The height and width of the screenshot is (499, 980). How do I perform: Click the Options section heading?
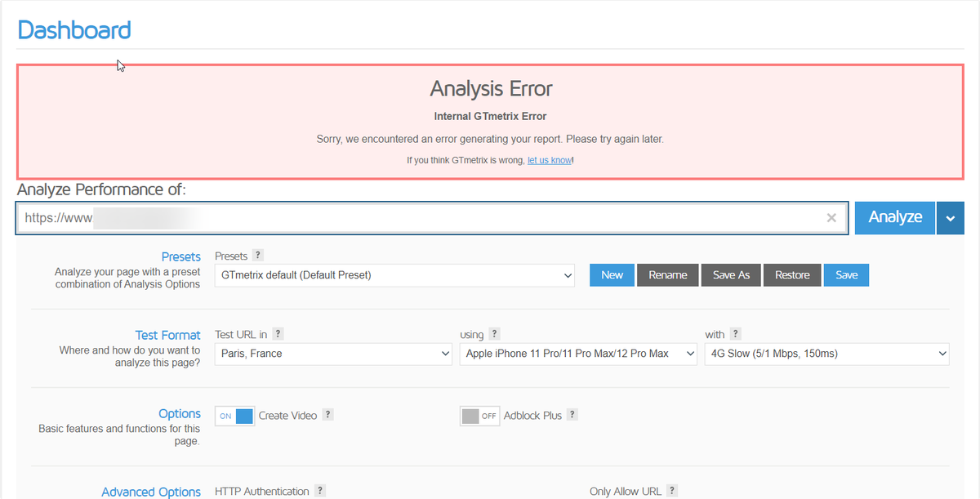180,413
